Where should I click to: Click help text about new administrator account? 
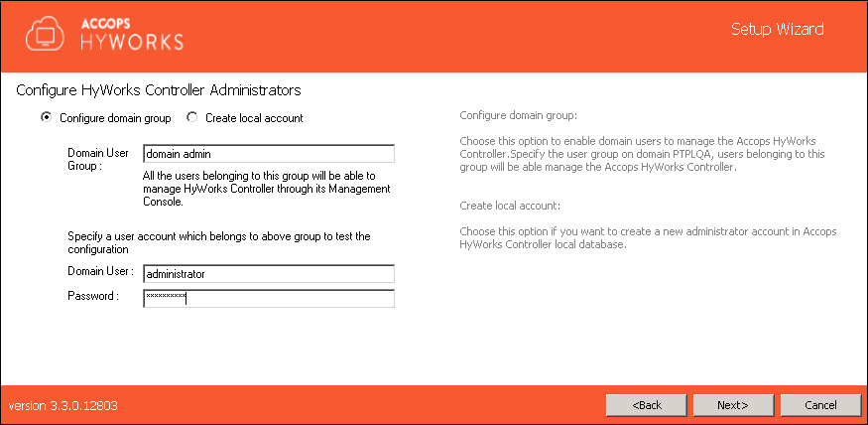[648, 237]
